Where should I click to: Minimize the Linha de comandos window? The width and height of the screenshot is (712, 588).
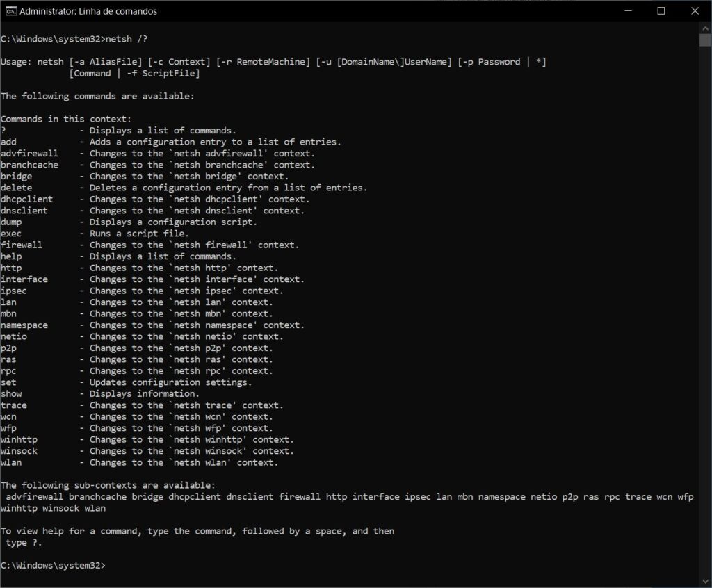coord(629,11)
